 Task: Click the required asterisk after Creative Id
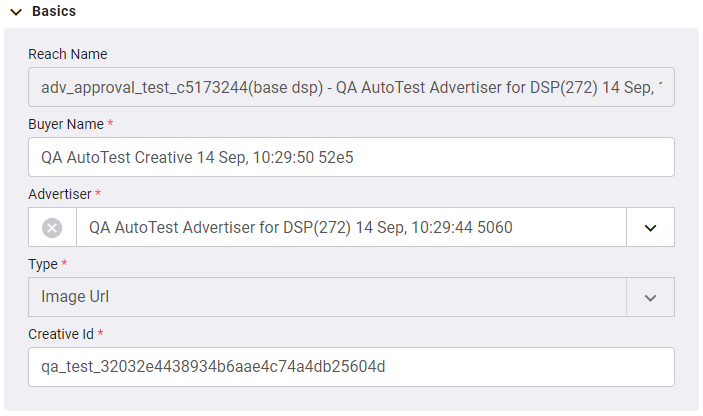100,332
